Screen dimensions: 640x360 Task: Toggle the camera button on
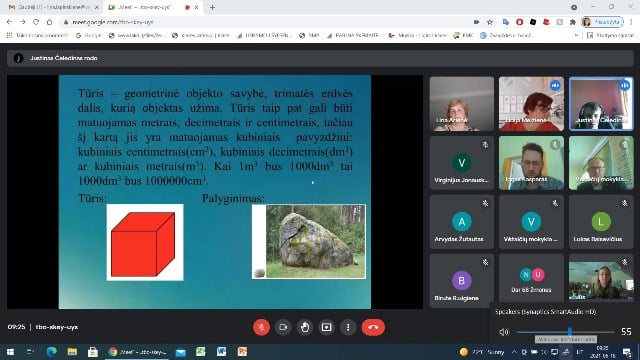pyautogui.click(x=283, y=327)
